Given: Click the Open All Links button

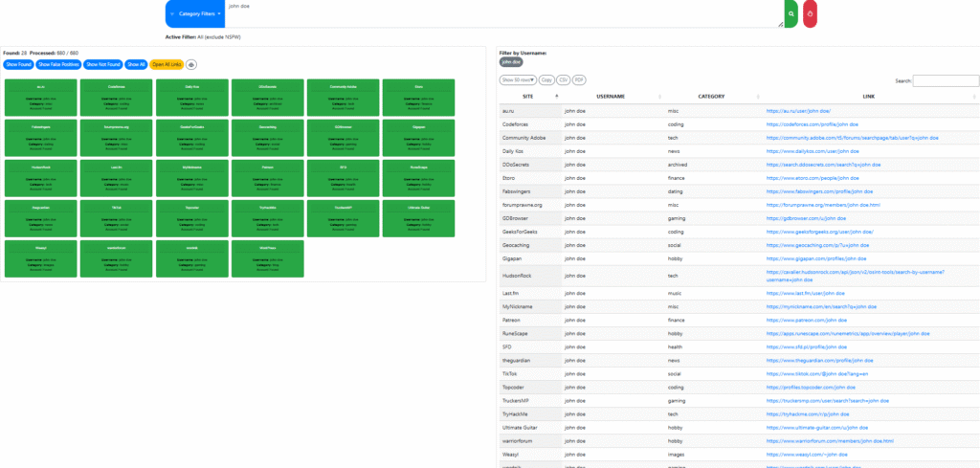Looking at the screenshot, I should coord(167,64).
